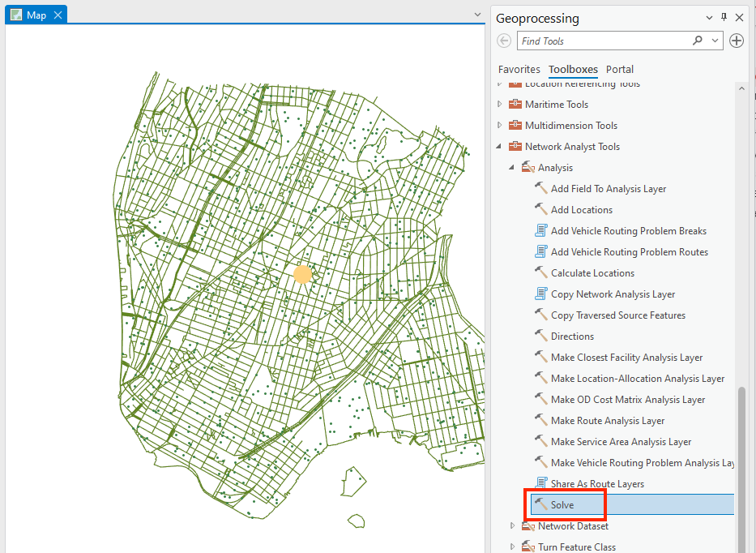Switch to the Toolboxes tab
756x553 pixels.
(x=573, y=70)
